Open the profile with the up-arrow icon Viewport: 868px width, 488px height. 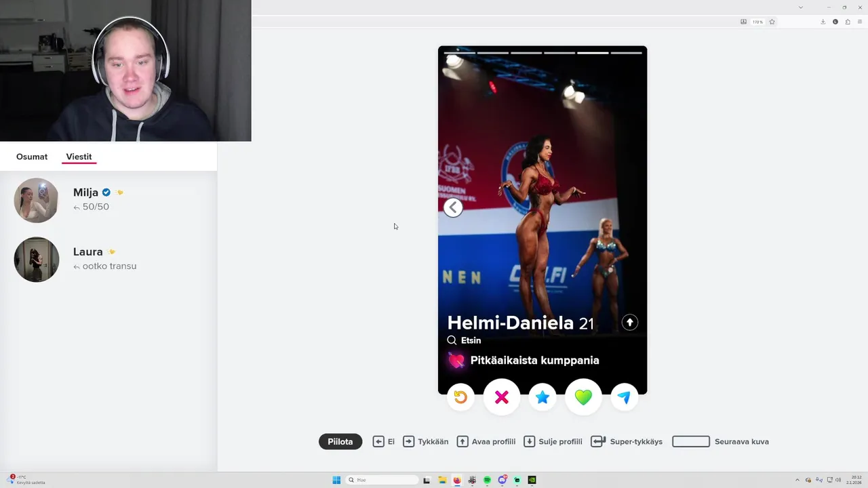630,323
